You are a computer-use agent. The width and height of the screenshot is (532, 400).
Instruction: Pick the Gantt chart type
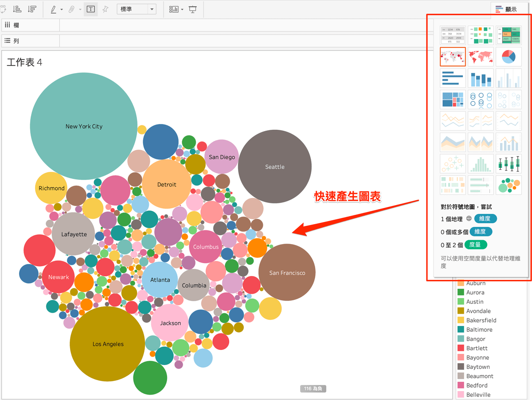coord(453,185)
